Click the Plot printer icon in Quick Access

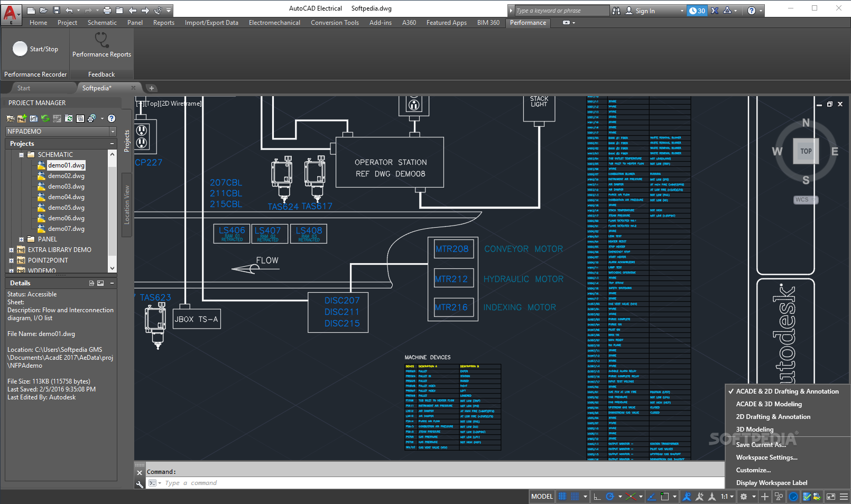[107, 10]
